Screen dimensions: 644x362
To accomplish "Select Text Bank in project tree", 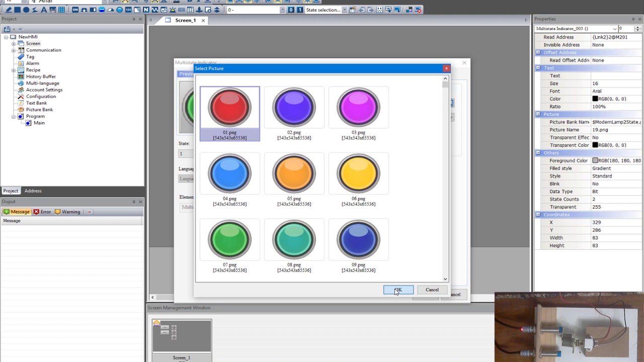I will [36, 103].
